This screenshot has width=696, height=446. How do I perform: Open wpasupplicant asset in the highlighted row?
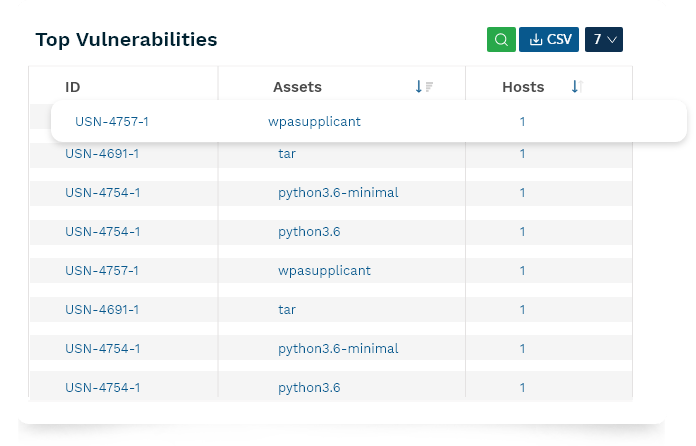pos(314,122)
